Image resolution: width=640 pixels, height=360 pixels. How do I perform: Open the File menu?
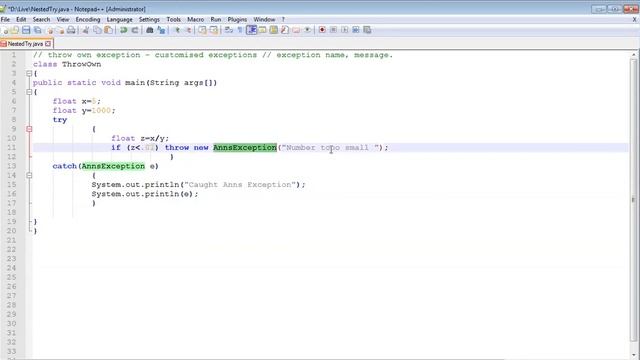[x=5, y=19]
